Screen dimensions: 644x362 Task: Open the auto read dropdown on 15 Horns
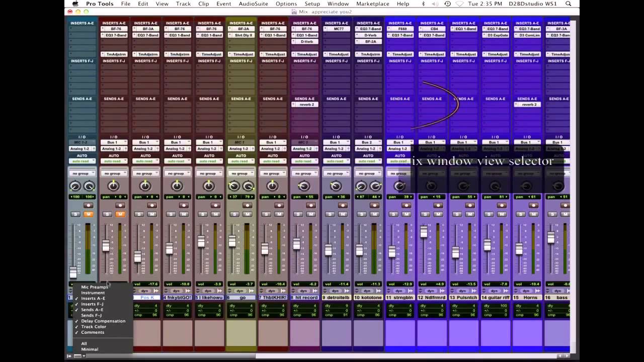[x=526, y=161]
